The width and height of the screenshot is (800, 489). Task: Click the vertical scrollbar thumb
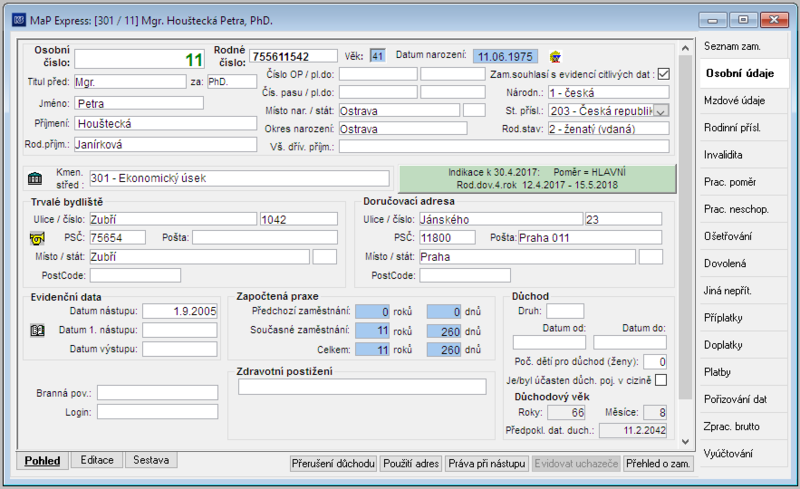[685, 227]
